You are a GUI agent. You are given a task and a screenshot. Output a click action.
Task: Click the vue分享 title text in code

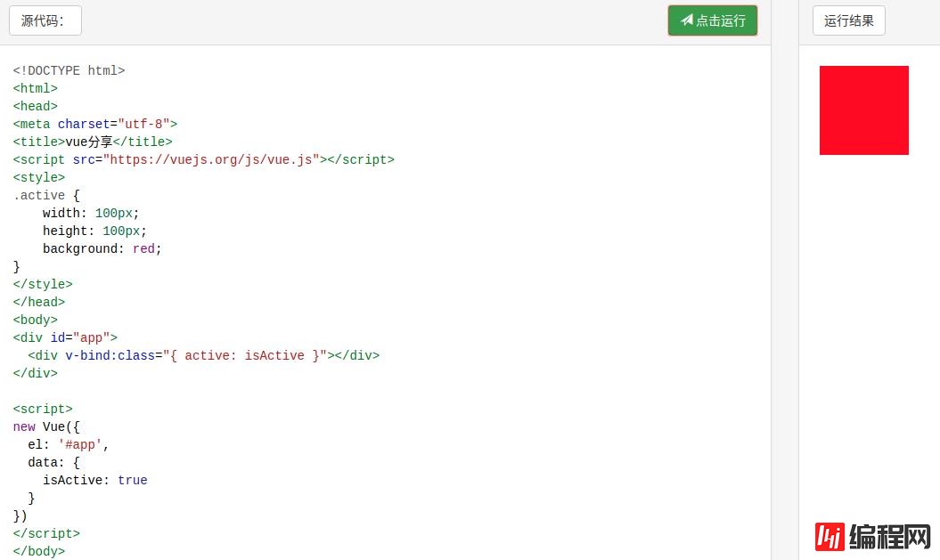pyautogui.click(x=88, y=142)
